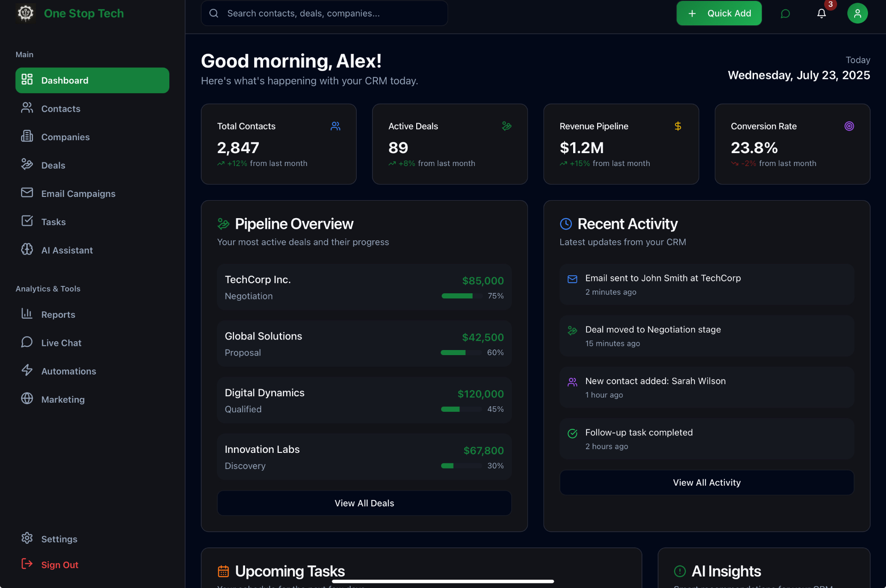Open Reports under Analytics & Tools
Screen dimensions: 886x588
pyautogui.click(x=92, y=315)
